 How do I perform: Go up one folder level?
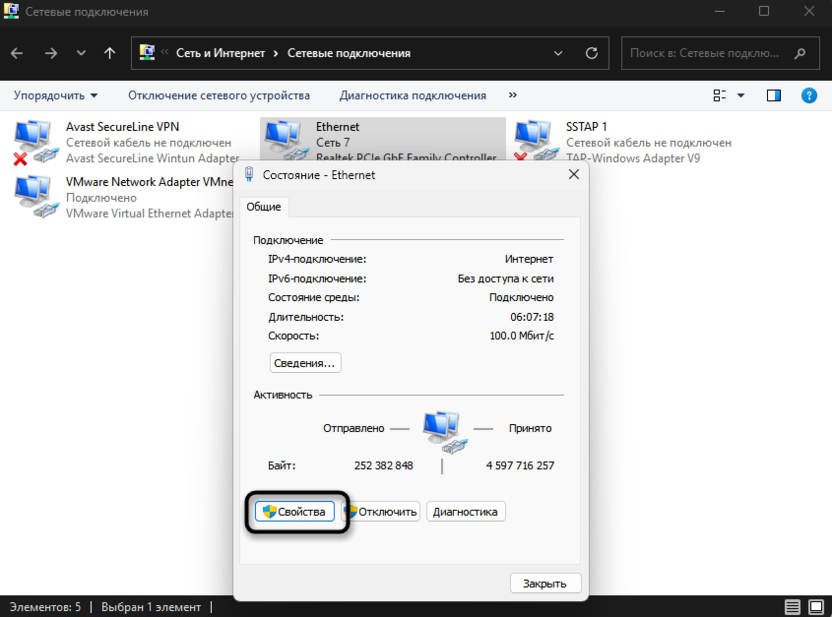110,53
